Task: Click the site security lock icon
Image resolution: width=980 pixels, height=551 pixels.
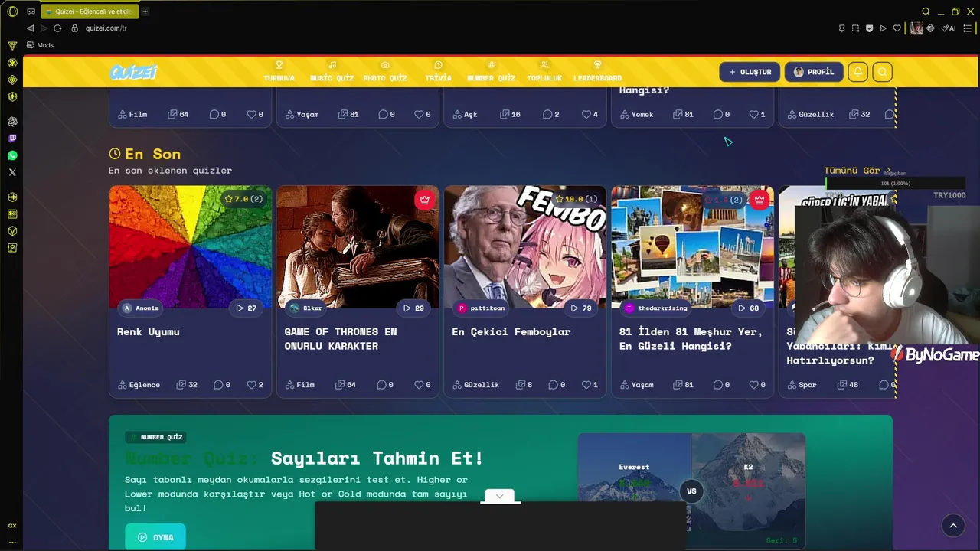Action: point(75,28)
